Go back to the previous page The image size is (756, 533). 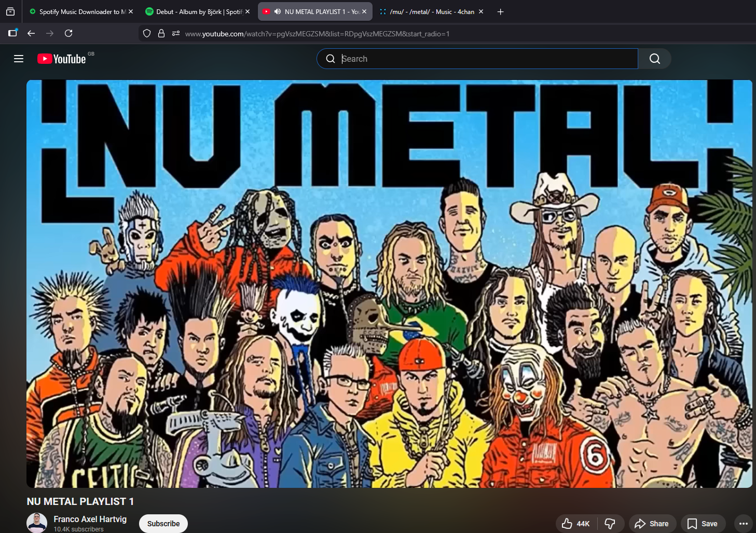point(31,33)
